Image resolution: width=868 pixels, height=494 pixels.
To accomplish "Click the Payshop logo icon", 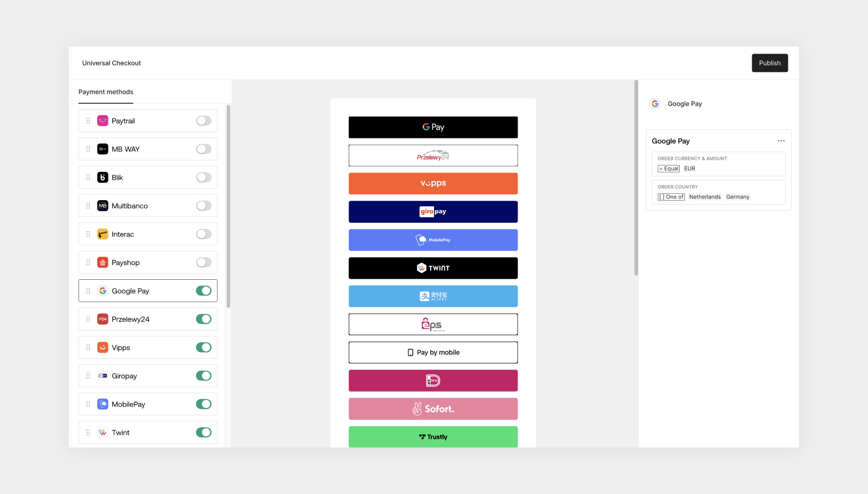I will tap(102, 262).
